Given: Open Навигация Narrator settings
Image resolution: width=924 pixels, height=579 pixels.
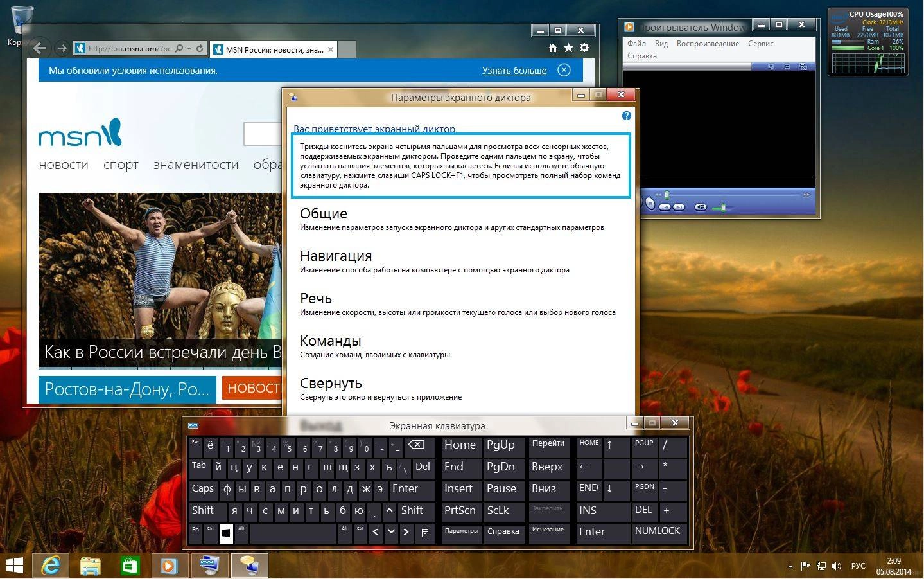Looking at the screenshot, I should point(336,256).
